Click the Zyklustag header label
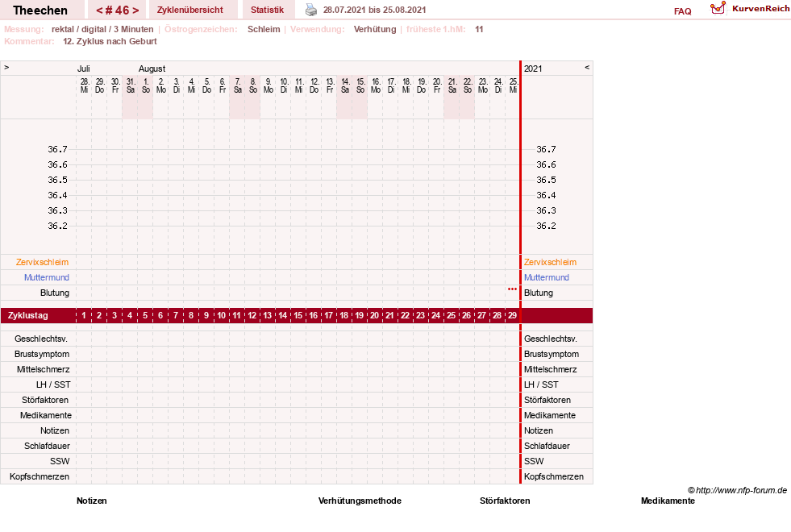791x532 pixels. point(28,316)
